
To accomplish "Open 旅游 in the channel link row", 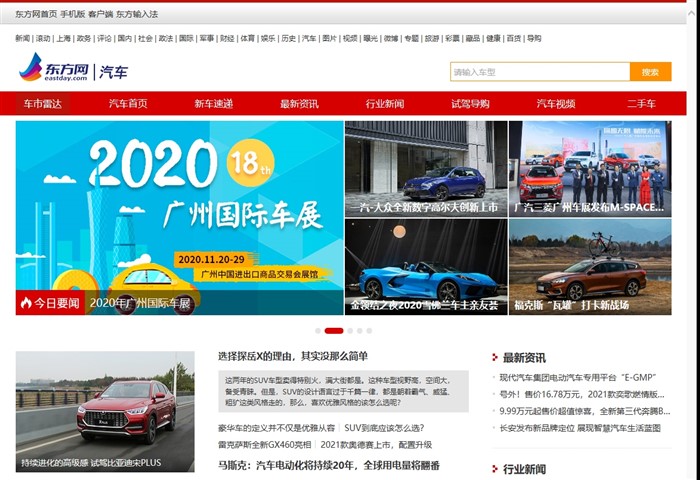I will (x=432, y=38).
